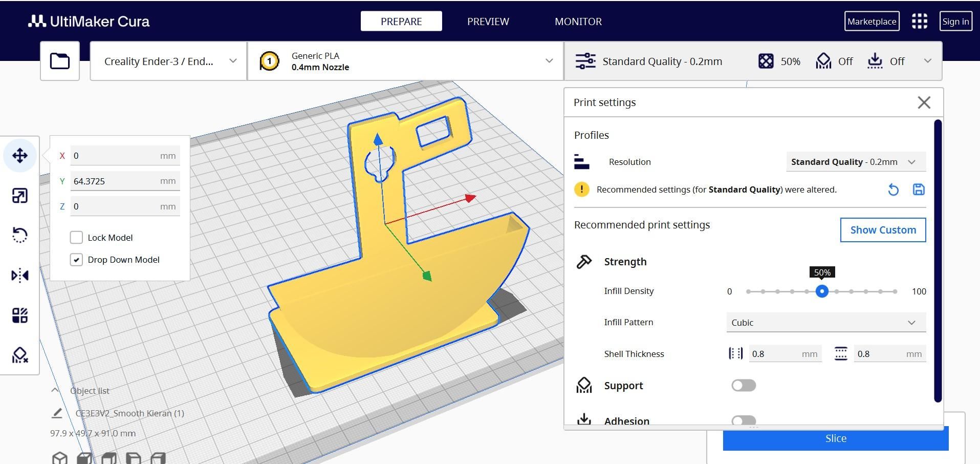This screenshot has width=980, height=464.
Task: Click the Sign in button
Action: pyautogui.click(x=955, y=21)
